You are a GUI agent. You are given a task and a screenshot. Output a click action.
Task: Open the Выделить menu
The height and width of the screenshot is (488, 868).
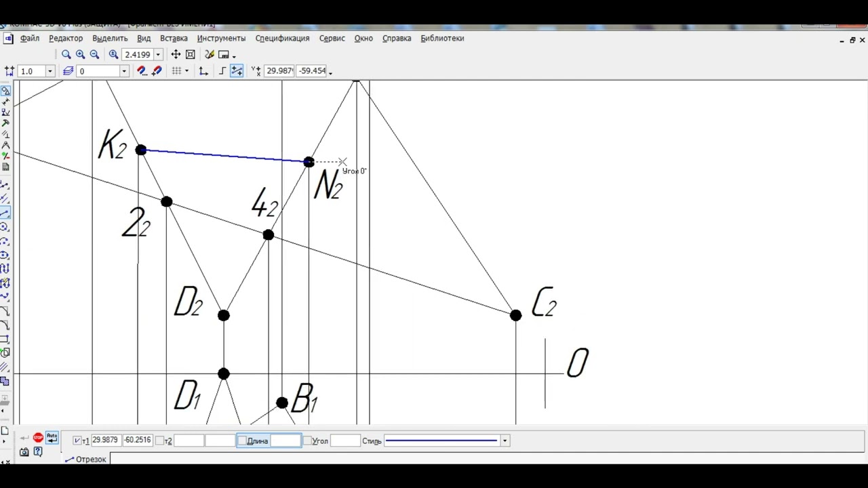tap(110, 39)
